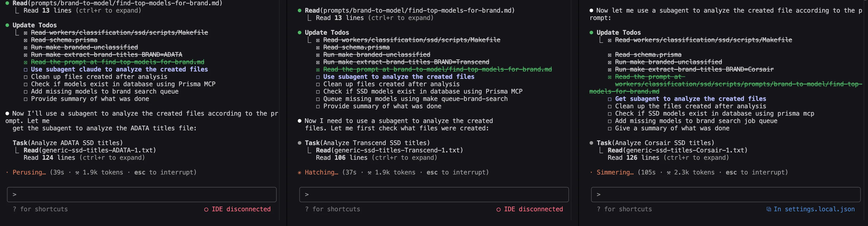Click the file icon before In settings.local.json
The height and width of the screenshot is (226, 868).
[769, 209]
